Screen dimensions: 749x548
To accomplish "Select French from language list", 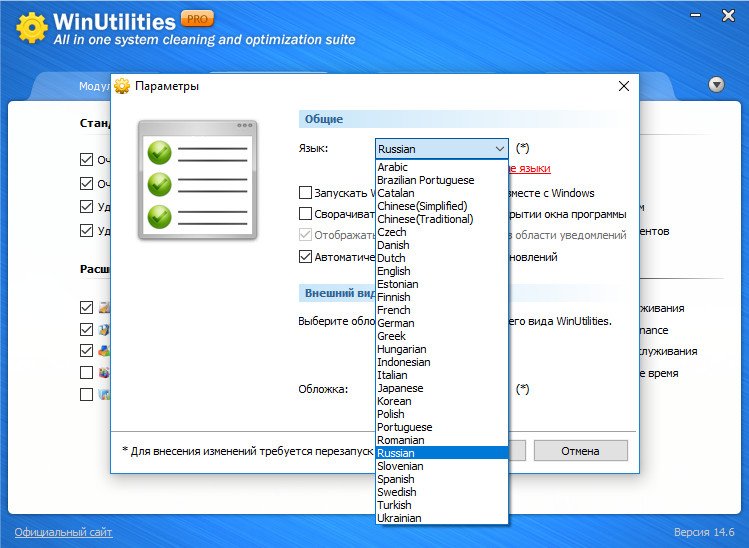I will point(442,310).
